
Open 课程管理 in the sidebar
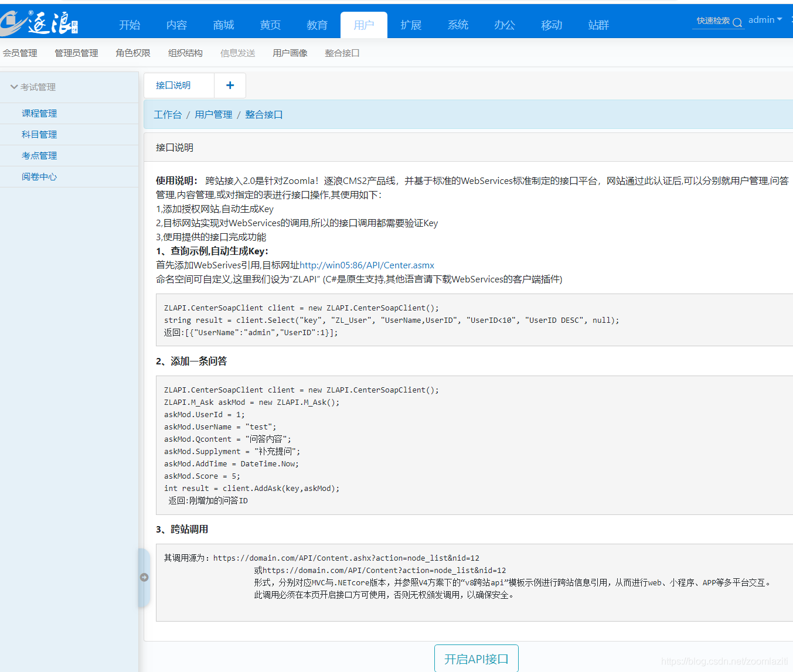[39, 114]
